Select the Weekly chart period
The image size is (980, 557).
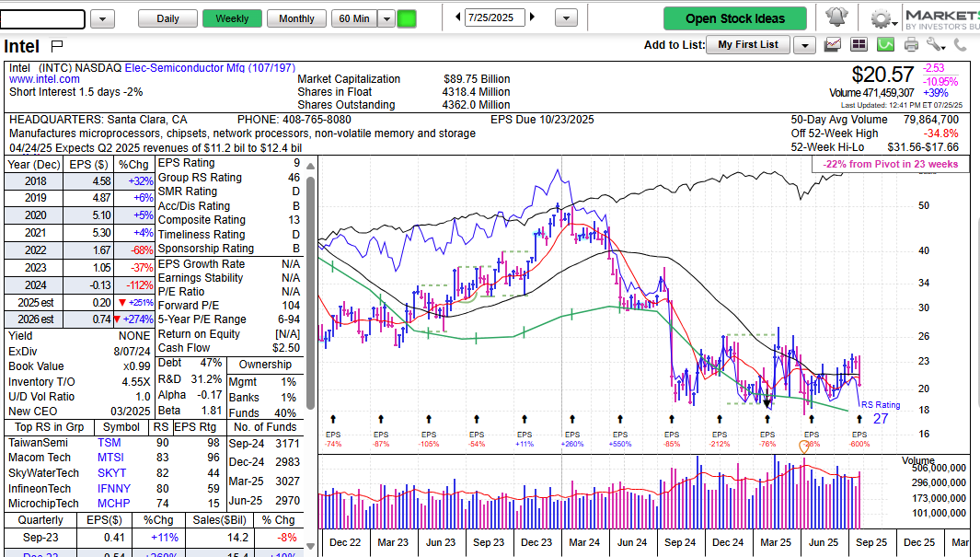tap(232, 18)
